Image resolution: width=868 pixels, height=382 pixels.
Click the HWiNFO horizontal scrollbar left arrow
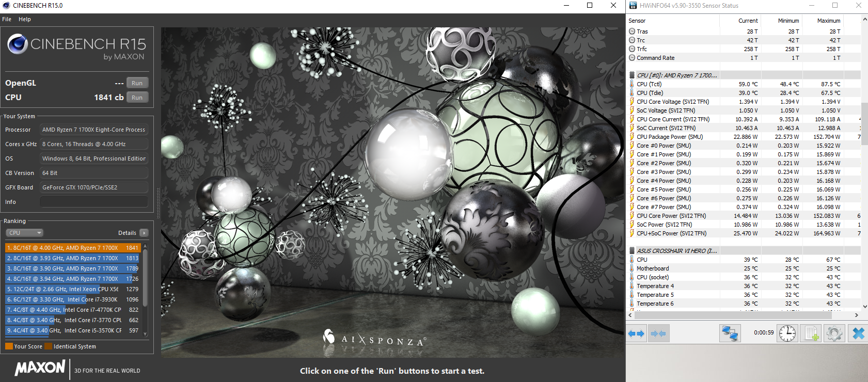[x=630, y=315]
